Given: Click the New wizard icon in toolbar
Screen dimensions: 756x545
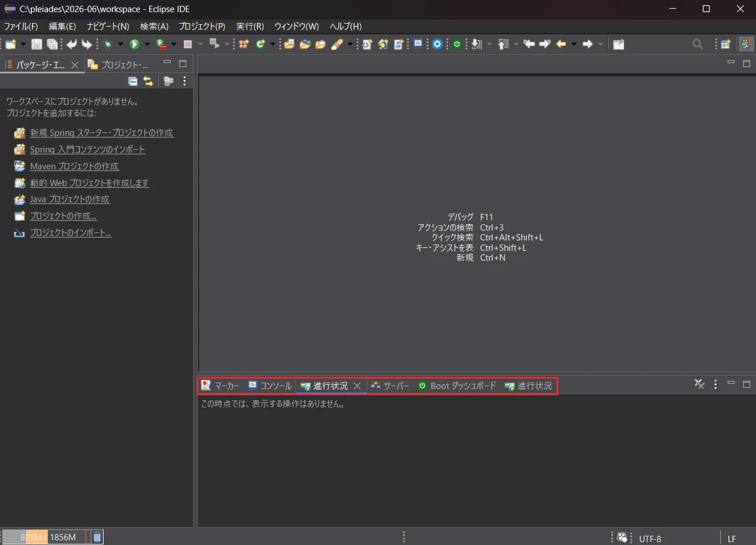Looking at the screenshot, I should coord(10,45).
